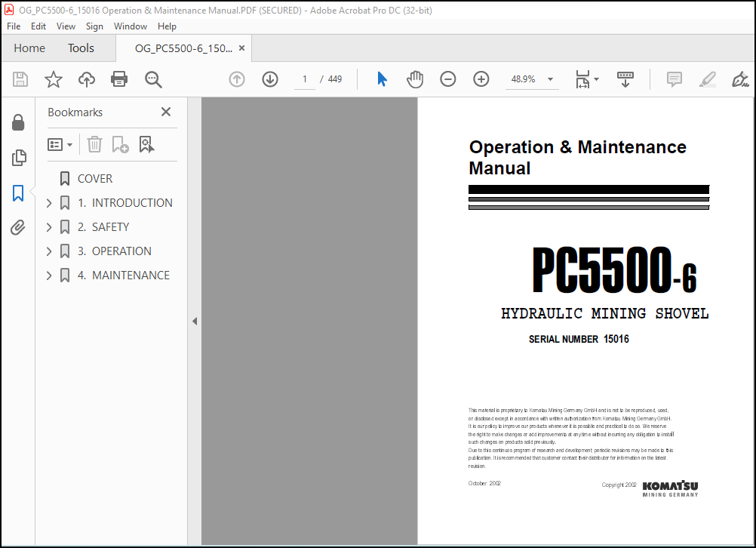The width and height of the screenshot is (756, 548).
Task: Open security lock panel in sidebar
Action: point(18,122)
